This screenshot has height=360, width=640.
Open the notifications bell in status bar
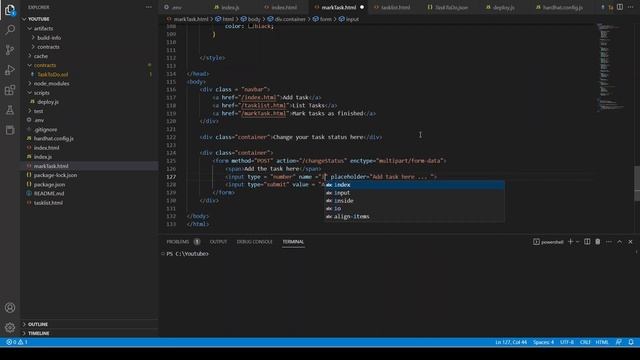pos(631,342)
